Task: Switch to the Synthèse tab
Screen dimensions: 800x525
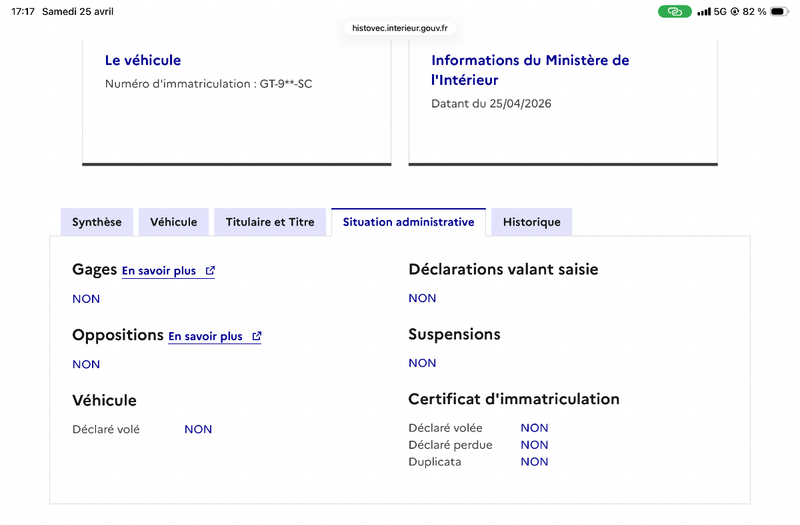Action: pos(97,222)
